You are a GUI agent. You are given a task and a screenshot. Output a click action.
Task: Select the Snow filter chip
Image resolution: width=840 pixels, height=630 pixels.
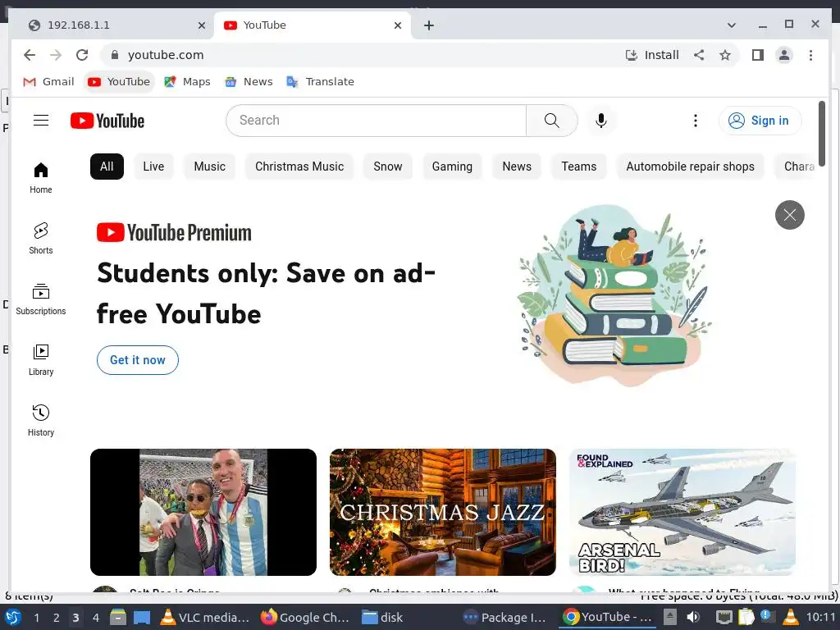(388, 167)
